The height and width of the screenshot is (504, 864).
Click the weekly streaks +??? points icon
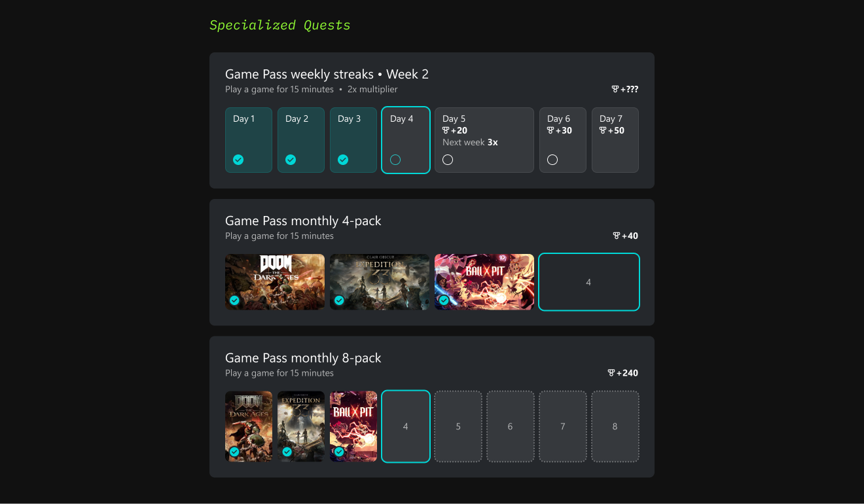tap(615, 89)
